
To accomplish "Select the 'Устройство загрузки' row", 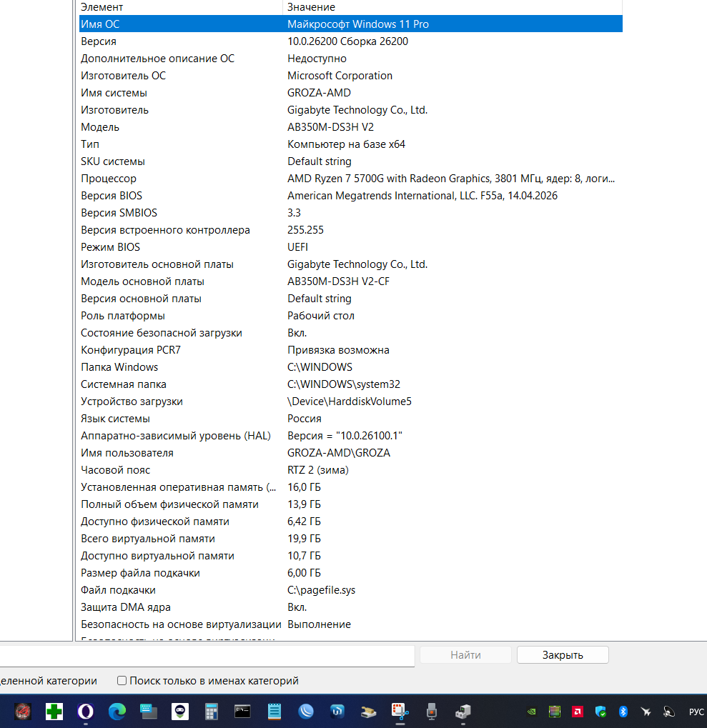I will [351, 402].
